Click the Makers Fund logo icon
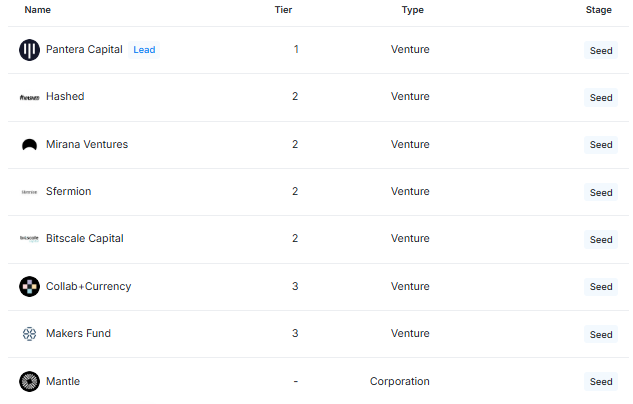Image resolution: width=633 pixels, height=404 pixels. [x=29, y=334]
